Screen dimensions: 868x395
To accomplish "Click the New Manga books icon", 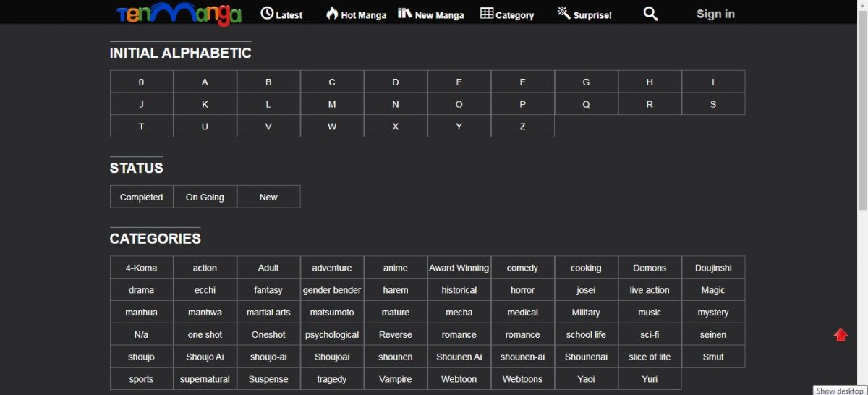I will click(404, 13).
